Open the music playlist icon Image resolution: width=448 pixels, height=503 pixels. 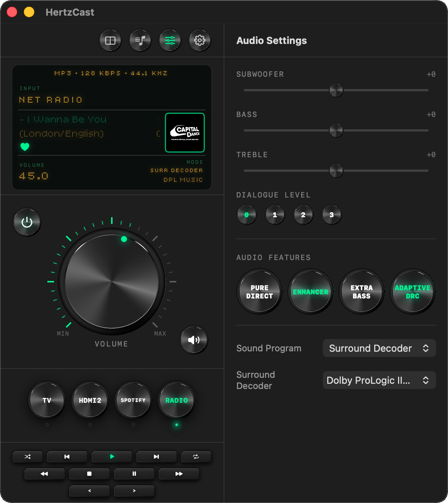click(140, 40)
